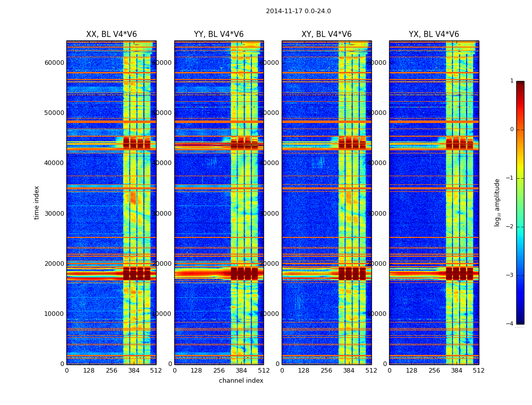Click the YX, BL V4*V6 subplot title
The width and height of the screenshot is (532, 405).
(434, 34)
